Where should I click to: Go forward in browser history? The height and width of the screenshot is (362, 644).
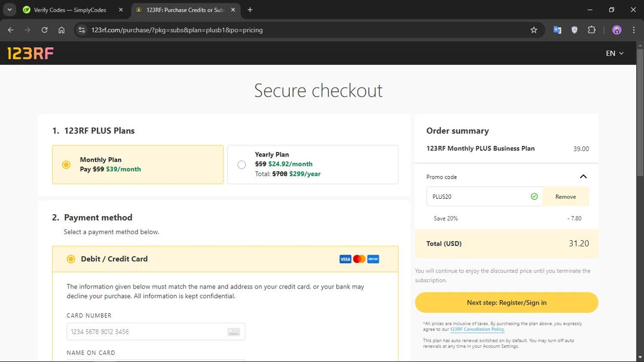[27, 30]
